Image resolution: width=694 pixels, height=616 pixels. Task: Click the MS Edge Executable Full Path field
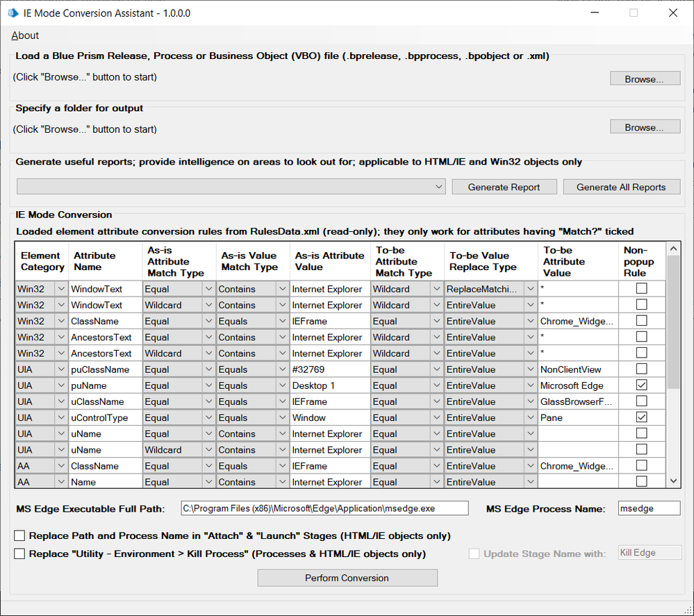coord(324,508)
